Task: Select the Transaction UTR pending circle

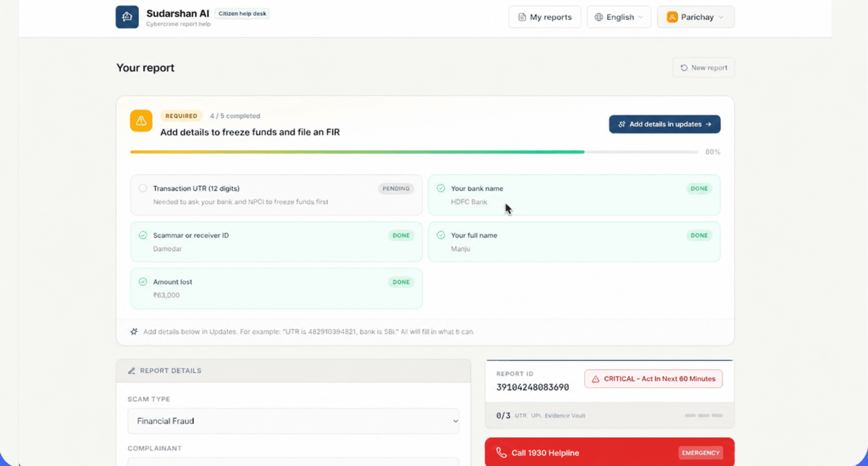Action: tap(143, 188)
